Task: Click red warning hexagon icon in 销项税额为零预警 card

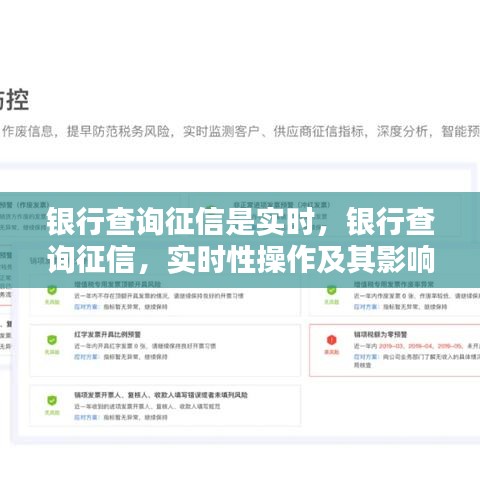Action: [x=331, y=340]
